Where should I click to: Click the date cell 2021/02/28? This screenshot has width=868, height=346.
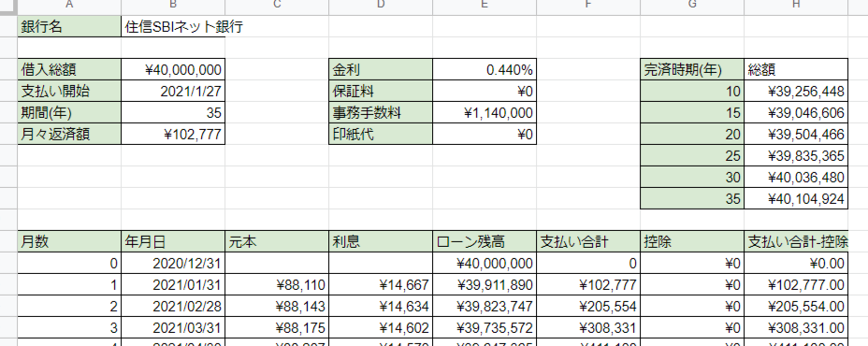click(x=173, y=306)
